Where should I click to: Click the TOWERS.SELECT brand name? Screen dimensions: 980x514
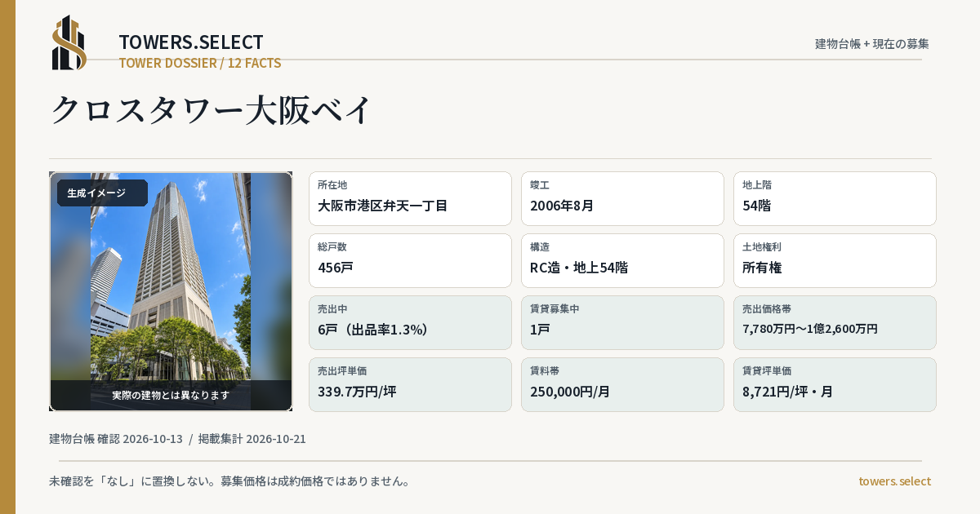[191, 42]
